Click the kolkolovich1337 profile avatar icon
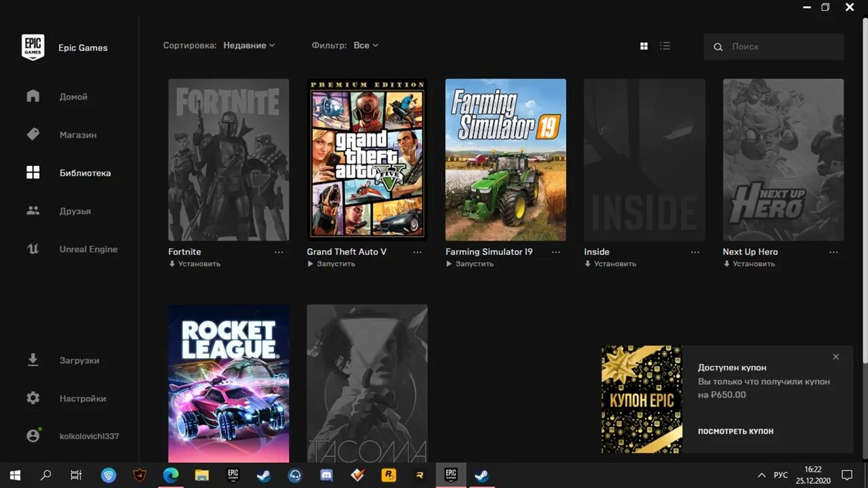 pos(33,436)
